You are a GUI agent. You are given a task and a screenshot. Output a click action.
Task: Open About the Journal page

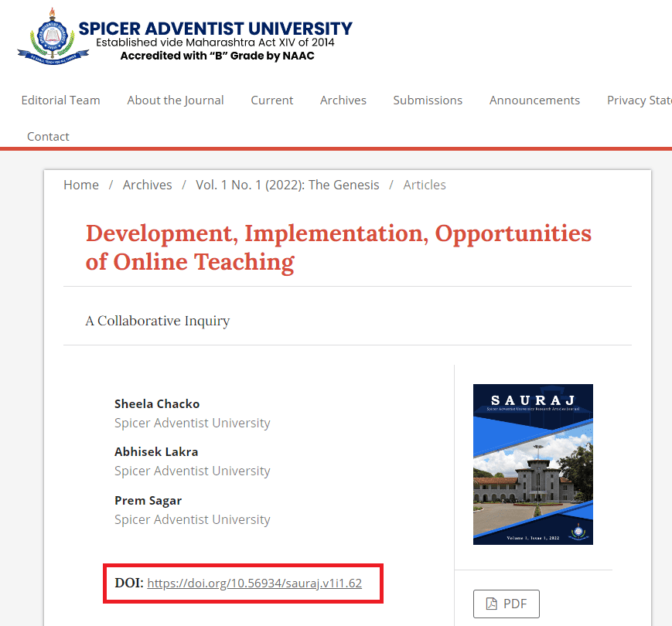[176, 100]
